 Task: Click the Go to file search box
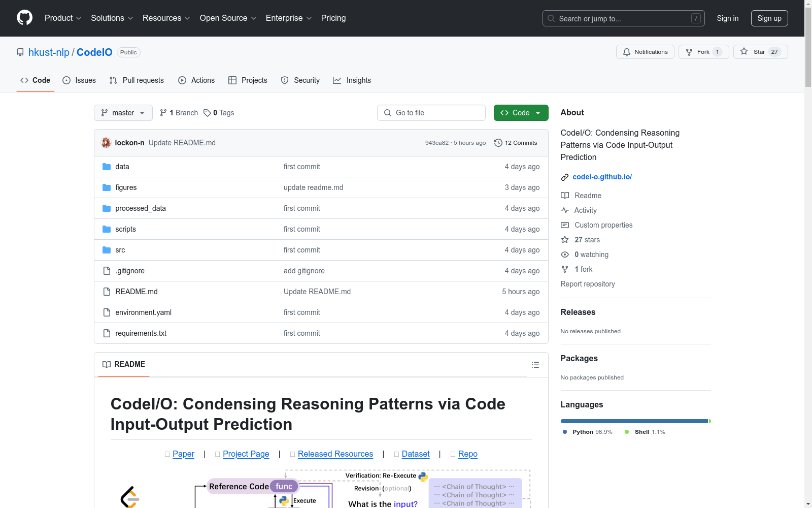[431, 113]
